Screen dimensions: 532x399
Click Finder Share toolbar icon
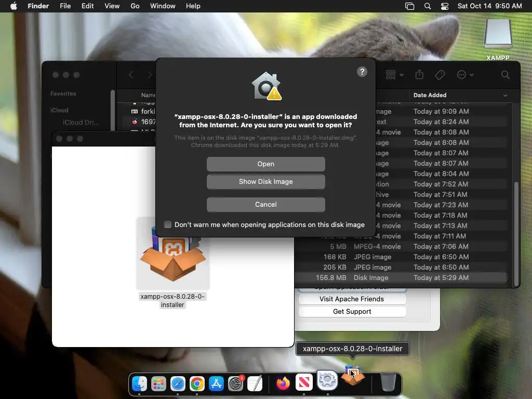[419, 74]
